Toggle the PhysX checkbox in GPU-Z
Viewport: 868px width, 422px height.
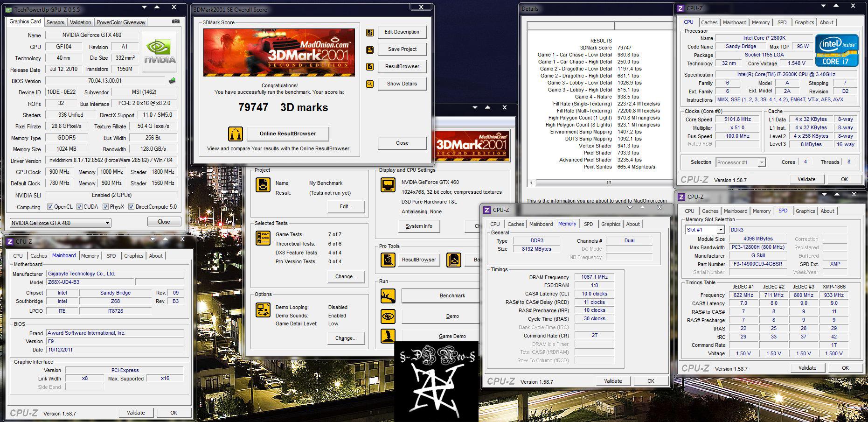(x=106, y=207)
